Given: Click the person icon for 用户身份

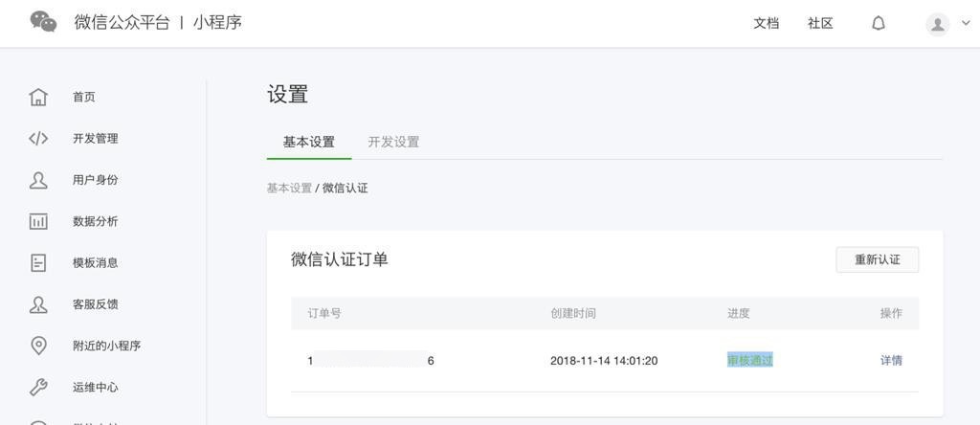Looking at the screenshot, I should coord(38,180).
